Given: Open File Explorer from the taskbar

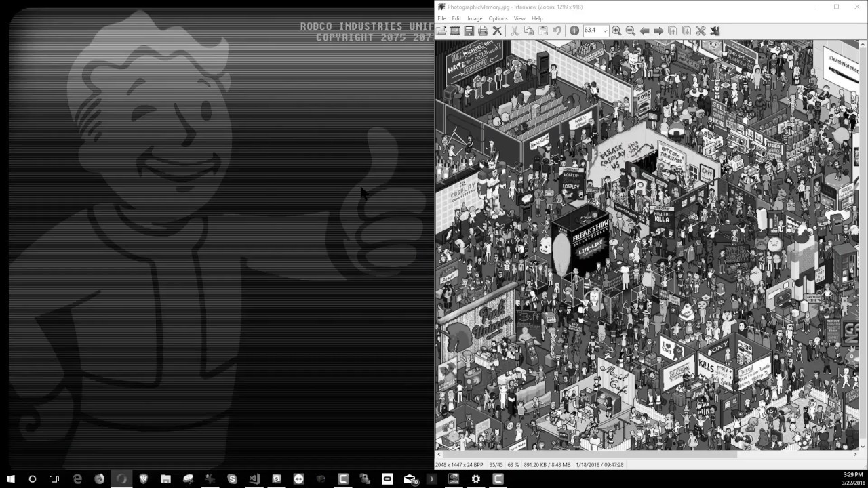Looking at the screenshot, I should pos(165,479).
